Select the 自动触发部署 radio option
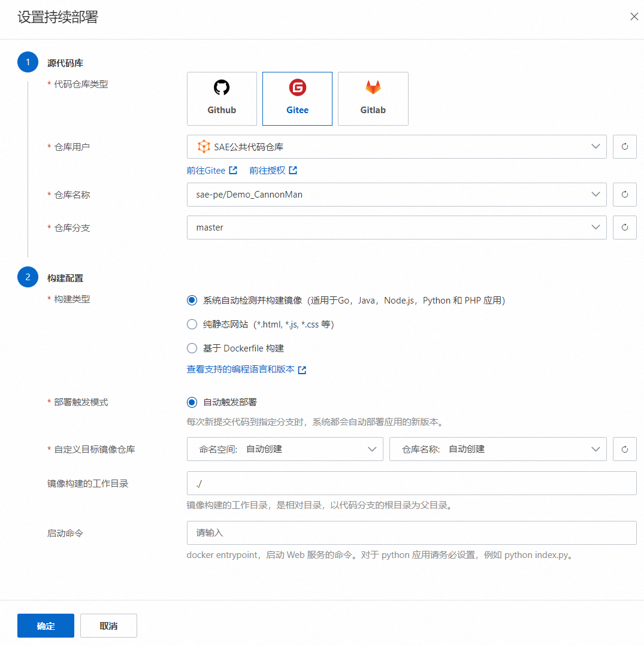This screenshot has width=644, height=646. (x=192, y=402)
